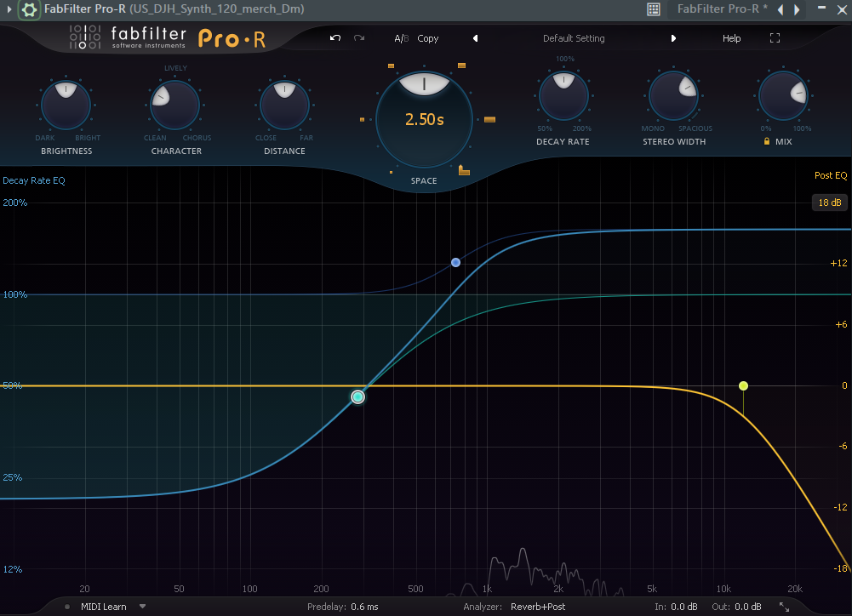Click the resize interface arrows icon
Viewport: 852px width, 616px height.
pyautogui.click(x=784, y=607)
